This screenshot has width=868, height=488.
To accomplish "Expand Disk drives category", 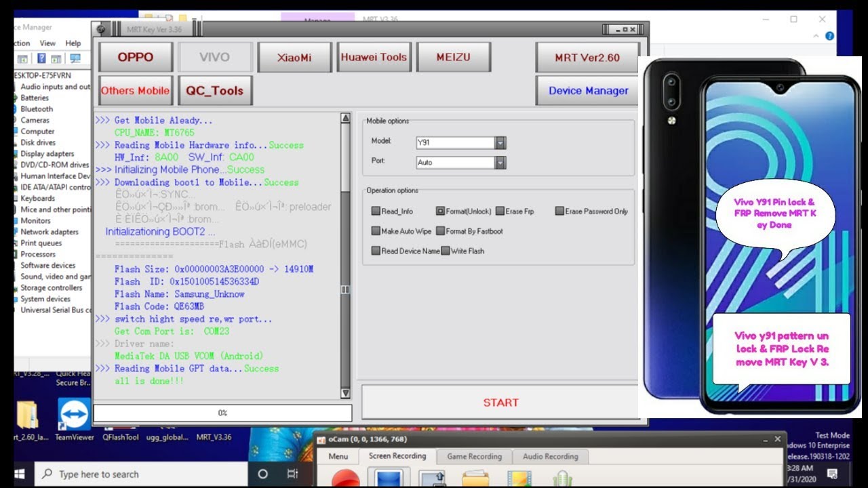I will [x=38, y=142].
